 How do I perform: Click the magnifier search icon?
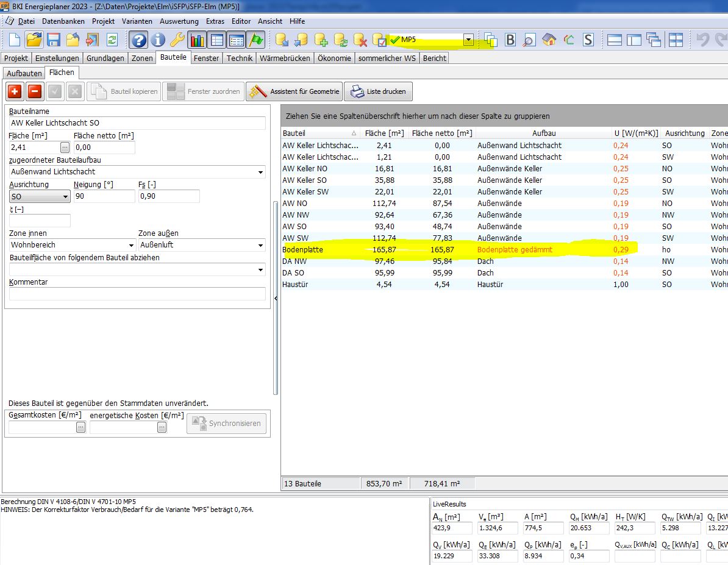(529, 40)
